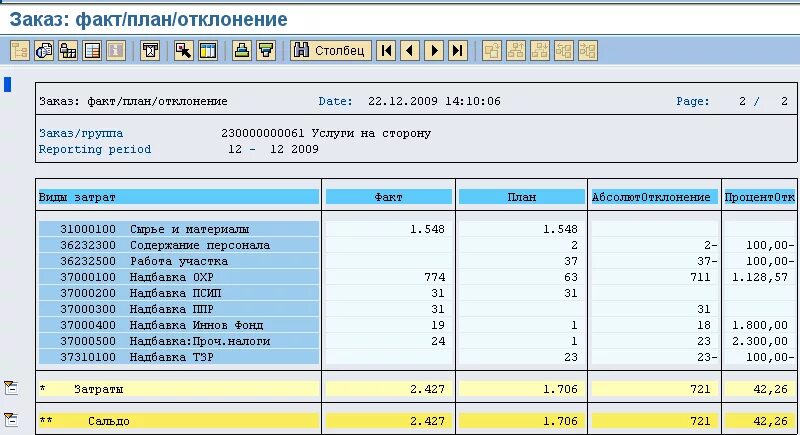Select row 31000100 Сырье и материалы

click(179, 229)
